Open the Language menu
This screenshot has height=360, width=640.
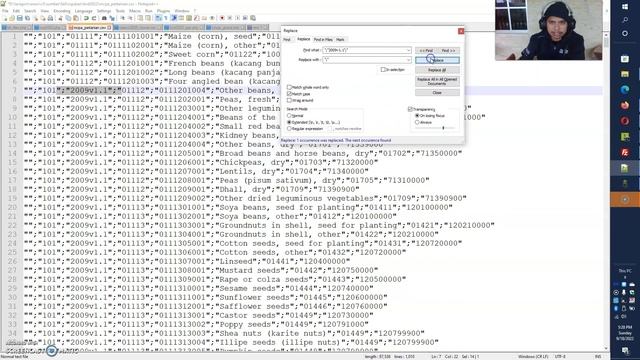coord(84,11)
